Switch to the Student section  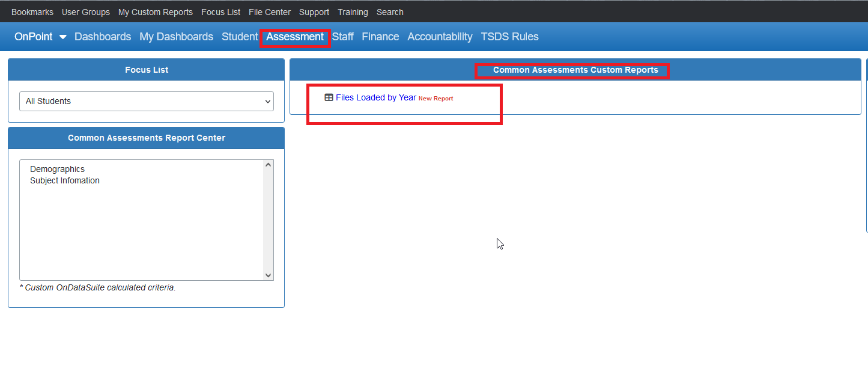(239, 37)
